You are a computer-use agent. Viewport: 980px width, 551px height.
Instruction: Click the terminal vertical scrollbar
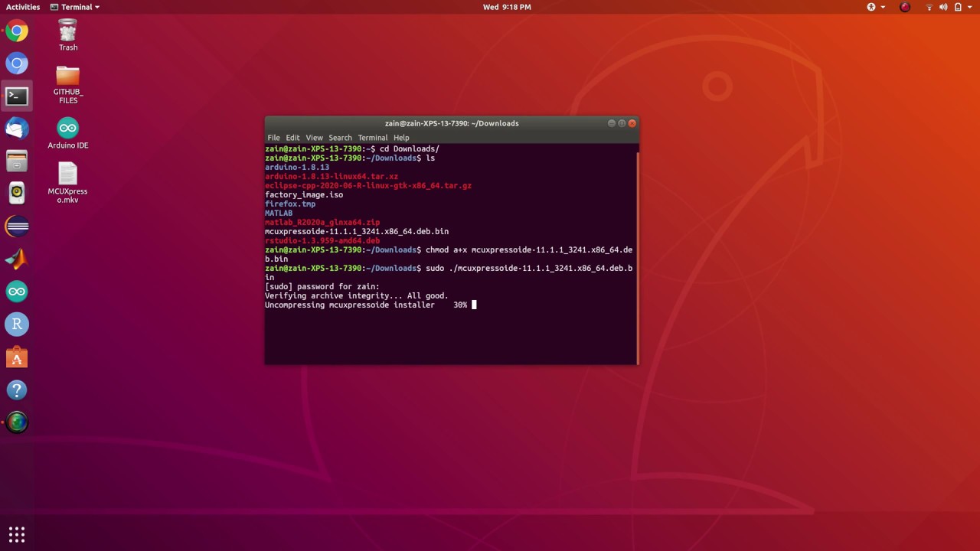click(637, 257)
